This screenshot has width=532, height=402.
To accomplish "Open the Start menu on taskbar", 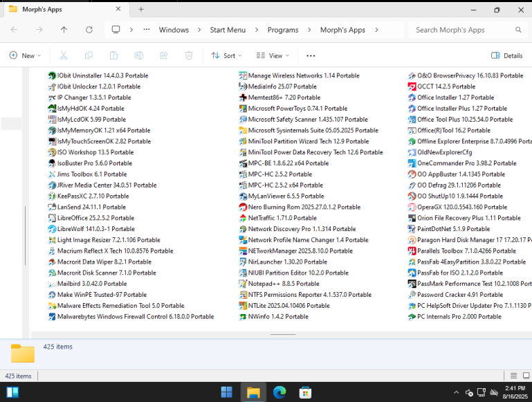I will click(227, 392).
